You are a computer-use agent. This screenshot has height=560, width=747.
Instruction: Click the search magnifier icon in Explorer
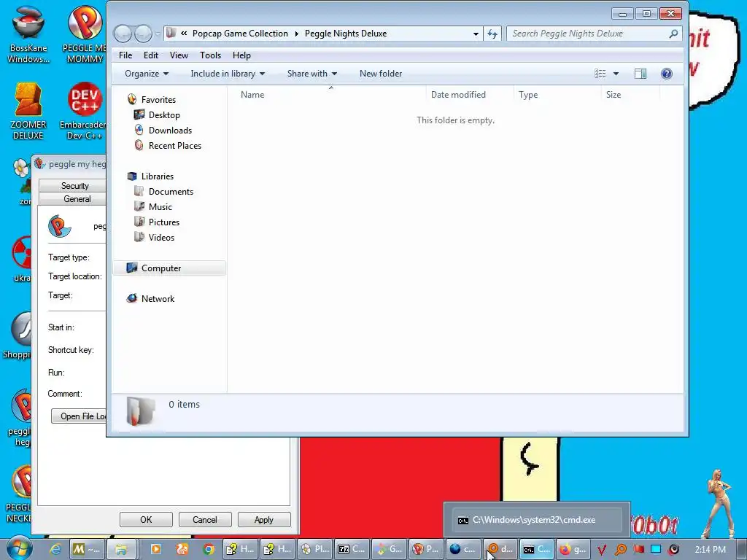[673, 34]
